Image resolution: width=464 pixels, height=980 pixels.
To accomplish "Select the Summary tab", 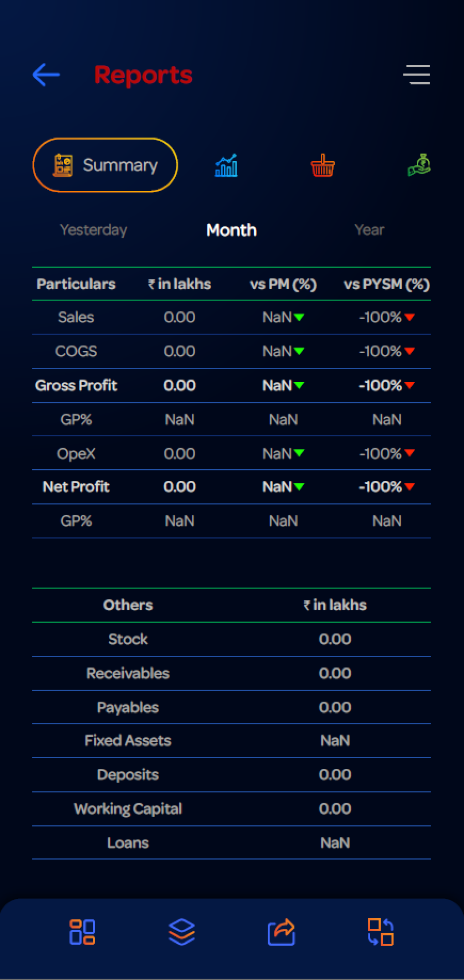I will 105,165.
